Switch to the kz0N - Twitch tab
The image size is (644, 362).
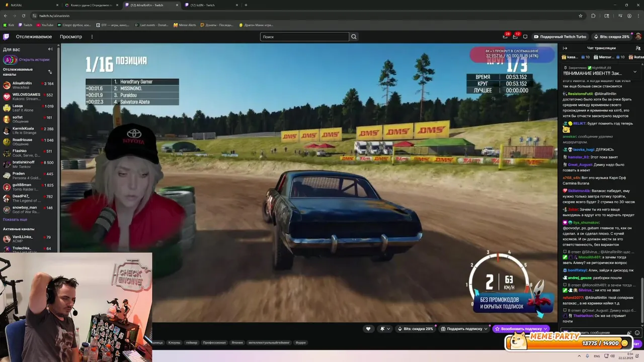tap(211, 5)
